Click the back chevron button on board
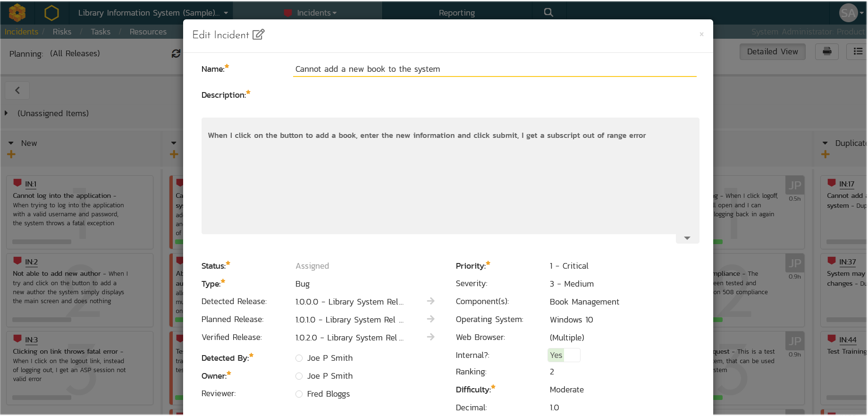This screenshot has height=416, width=868. click(x=17, y=90)
